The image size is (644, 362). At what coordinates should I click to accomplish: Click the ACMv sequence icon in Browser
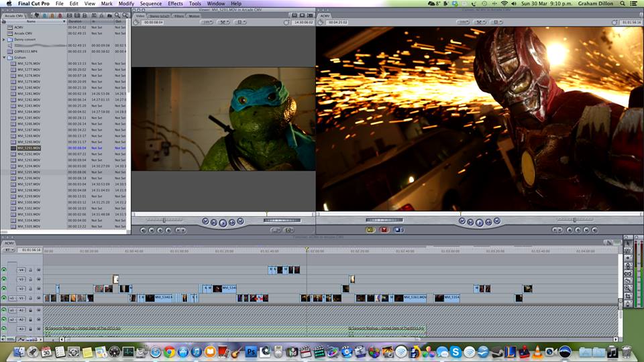tap(10, 27)
